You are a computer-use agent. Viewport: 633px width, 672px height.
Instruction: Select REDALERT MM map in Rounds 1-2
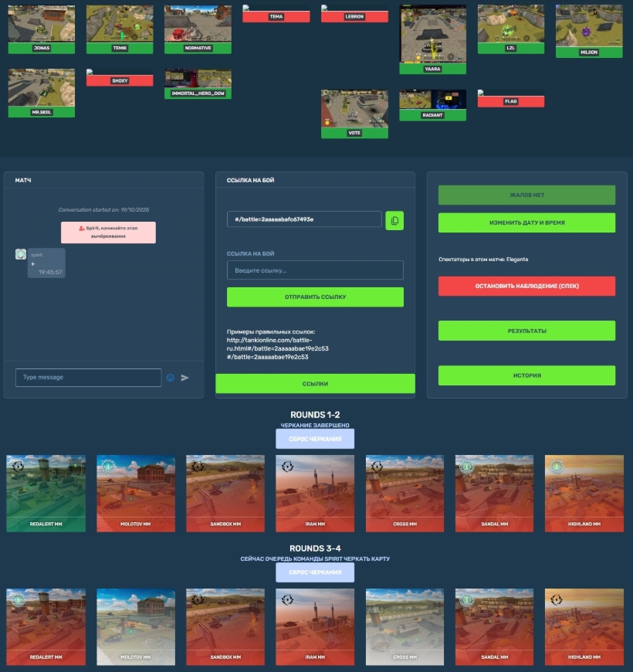tap(46, 494)
